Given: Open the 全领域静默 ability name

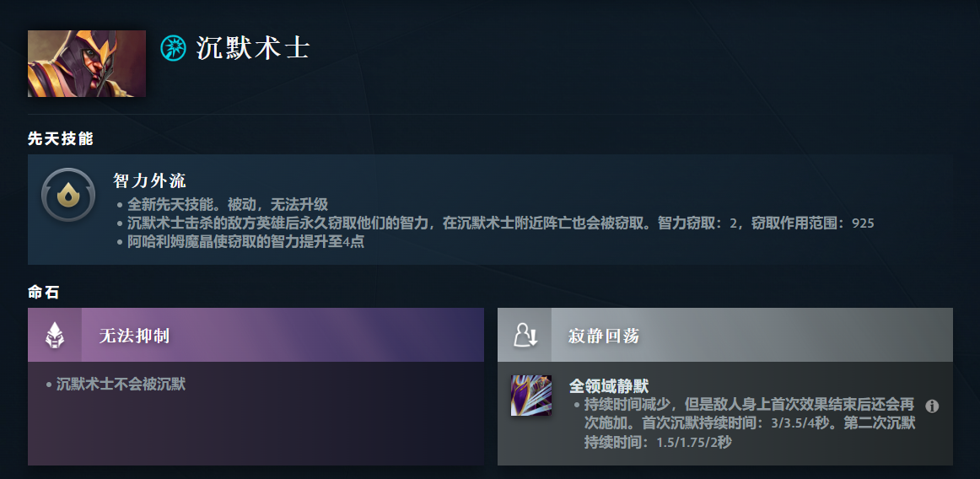Looking at the screenshot, I should coord(609,386).
